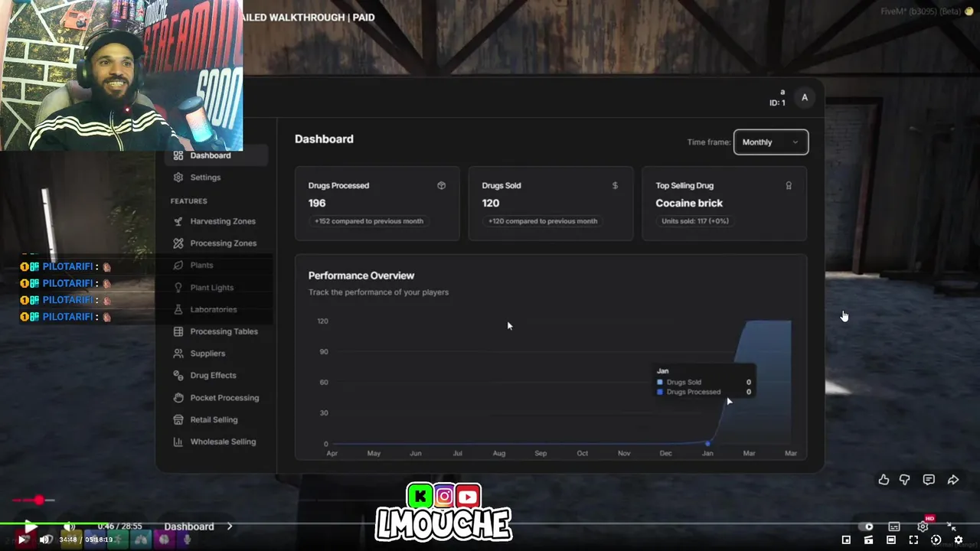
Task: Click the "Cocaine brick" text
Action: [x=689, y=203]
